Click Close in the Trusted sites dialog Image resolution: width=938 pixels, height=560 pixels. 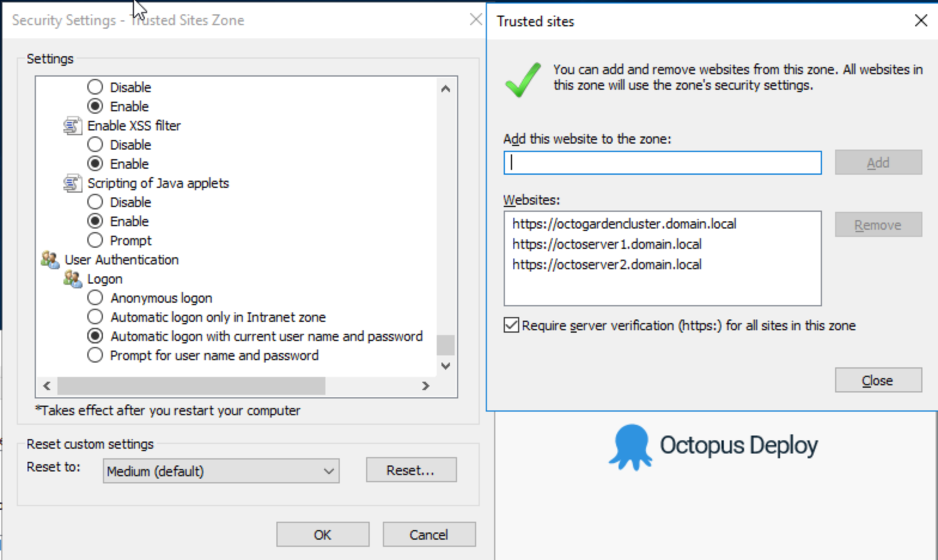878,380
